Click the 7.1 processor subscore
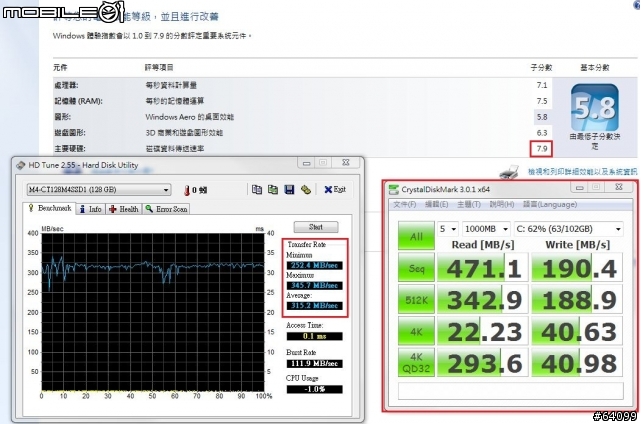641x424 pixels. click(542, 85)
